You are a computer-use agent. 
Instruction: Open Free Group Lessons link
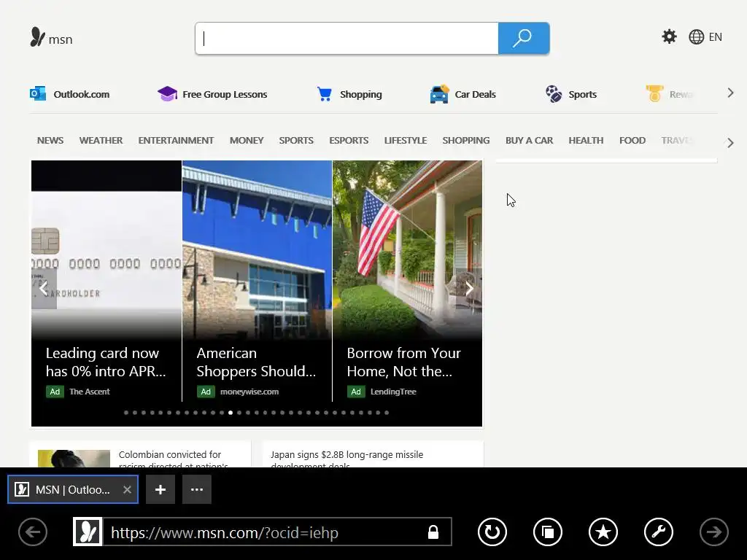click(225, 94)
